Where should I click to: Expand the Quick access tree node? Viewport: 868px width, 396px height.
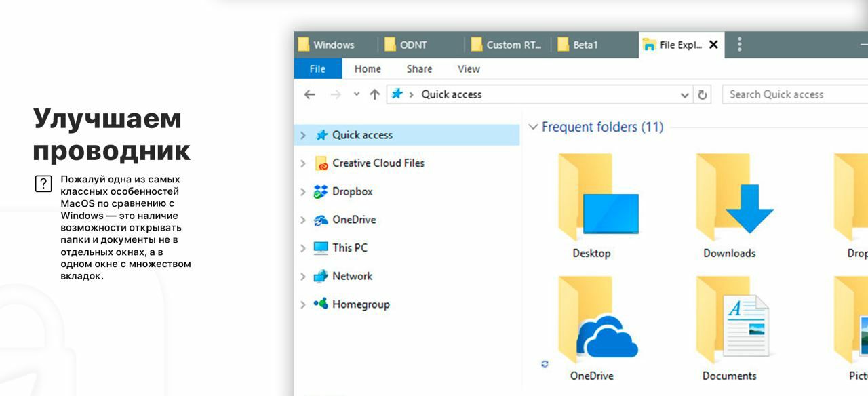(303, 135)
